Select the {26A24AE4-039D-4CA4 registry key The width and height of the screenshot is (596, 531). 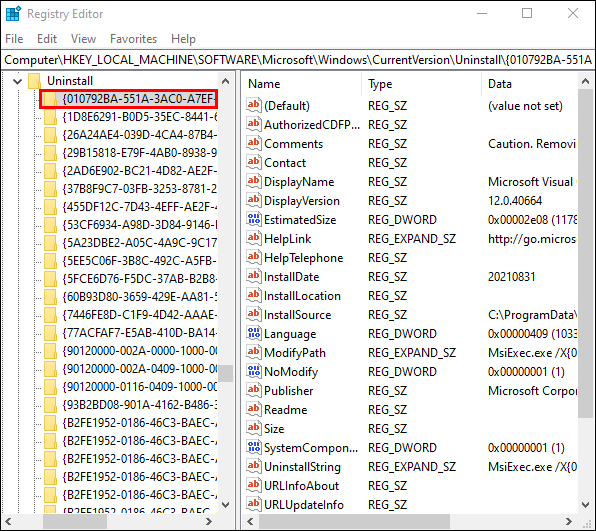(x=139, y=135)
